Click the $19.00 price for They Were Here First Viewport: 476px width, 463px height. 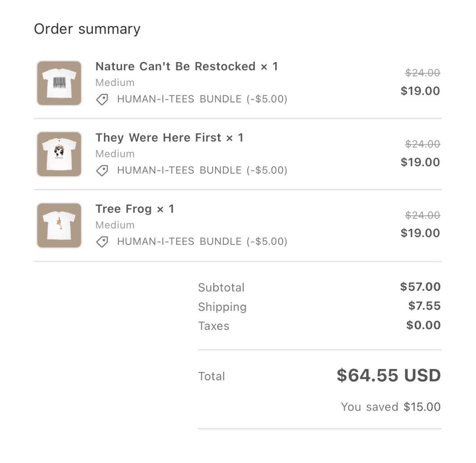click(x=420, y=162)
